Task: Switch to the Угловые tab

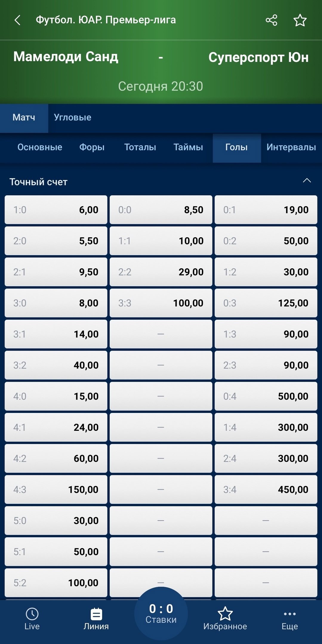Action: (x=73, y=117)
